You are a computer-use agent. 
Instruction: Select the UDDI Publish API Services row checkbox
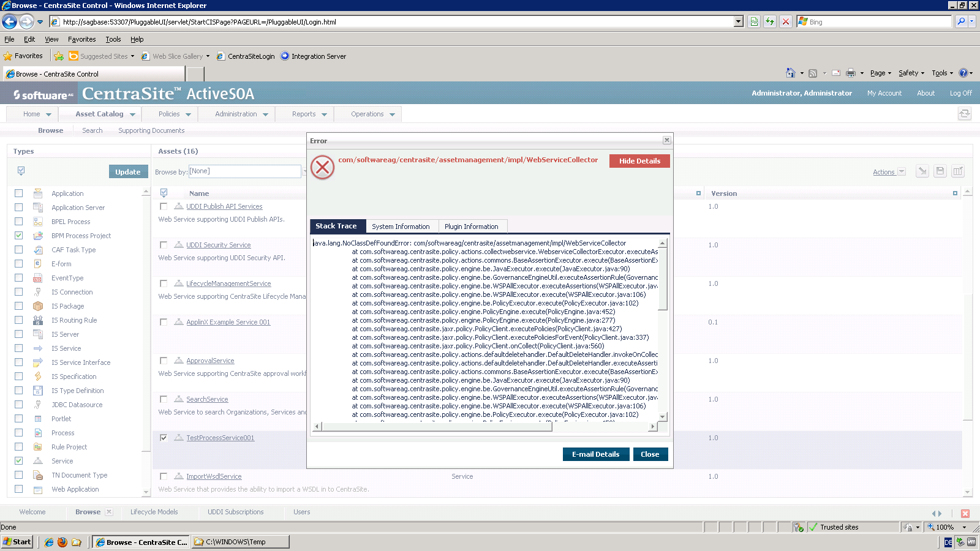[x=164, y=206]
